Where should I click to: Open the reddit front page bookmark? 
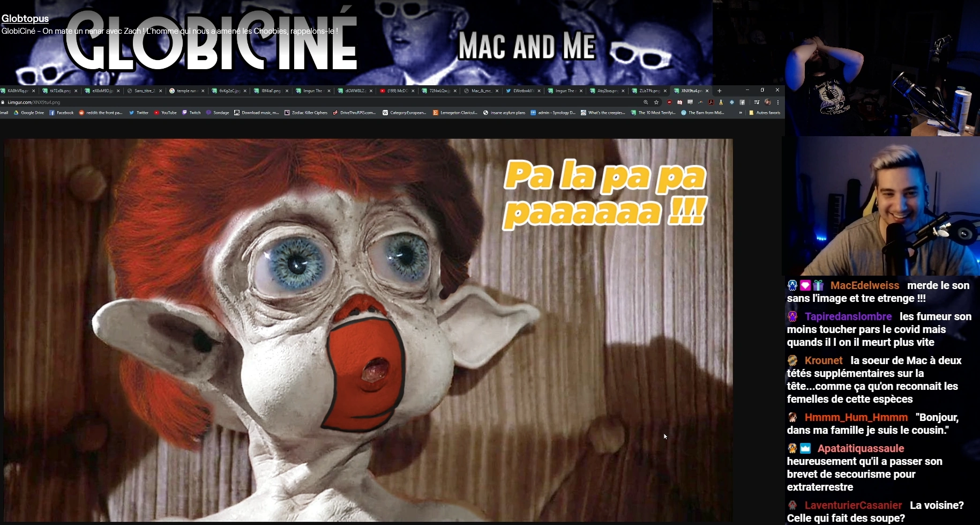point(101,113)
